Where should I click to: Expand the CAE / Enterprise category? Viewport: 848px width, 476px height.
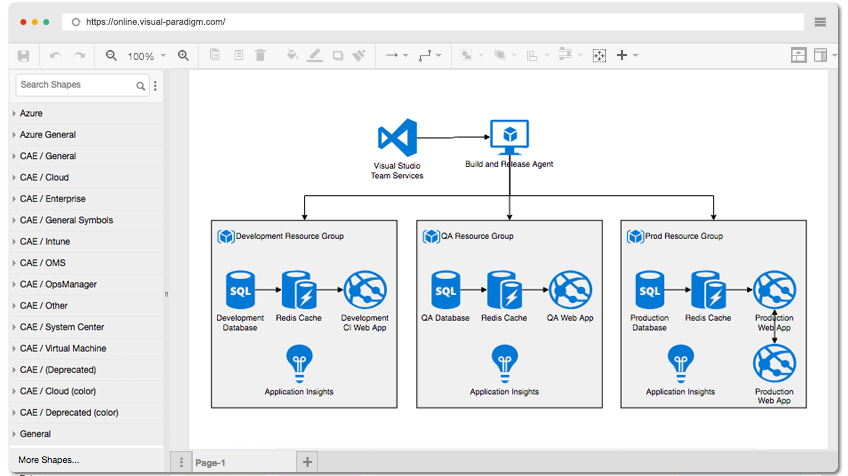87,199
